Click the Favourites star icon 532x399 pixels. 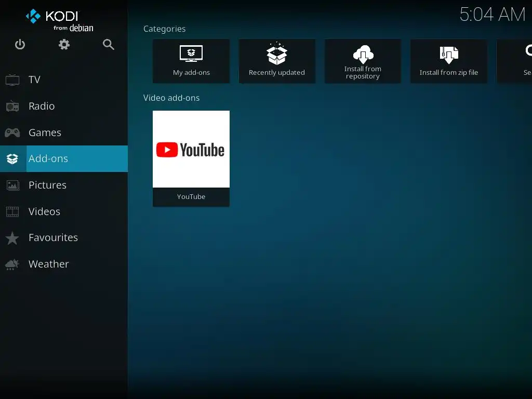pyautogui.click(x=12, y=238)
